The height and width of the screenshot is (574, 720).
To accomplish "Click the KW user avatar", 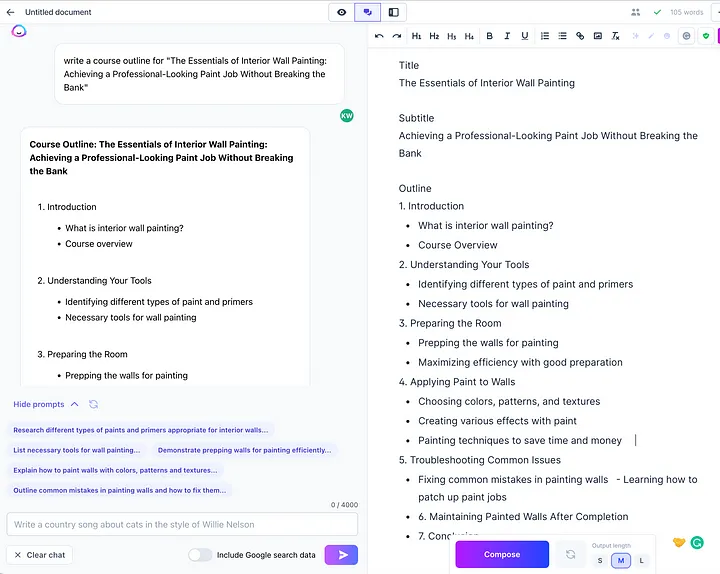I will 347,116.
